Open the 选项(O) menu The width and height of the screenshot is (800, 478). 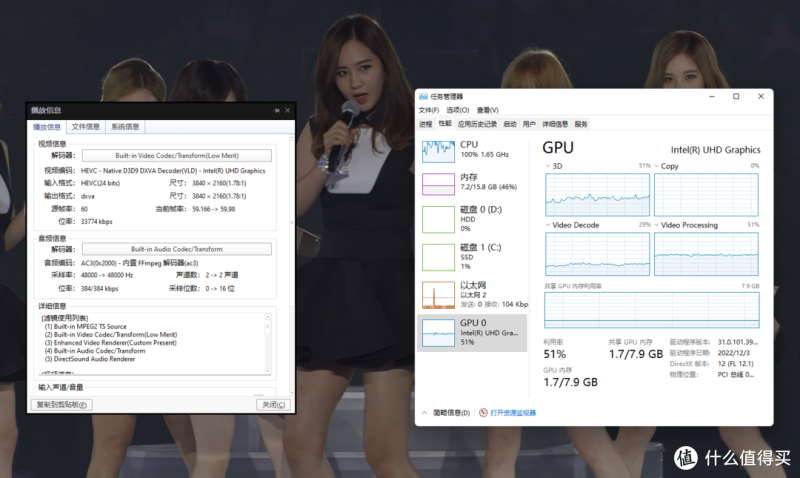coord(457,110)
